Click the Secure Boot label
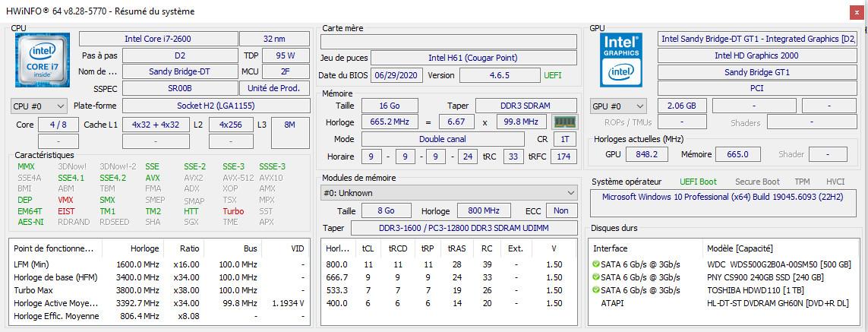 (757, 182)
